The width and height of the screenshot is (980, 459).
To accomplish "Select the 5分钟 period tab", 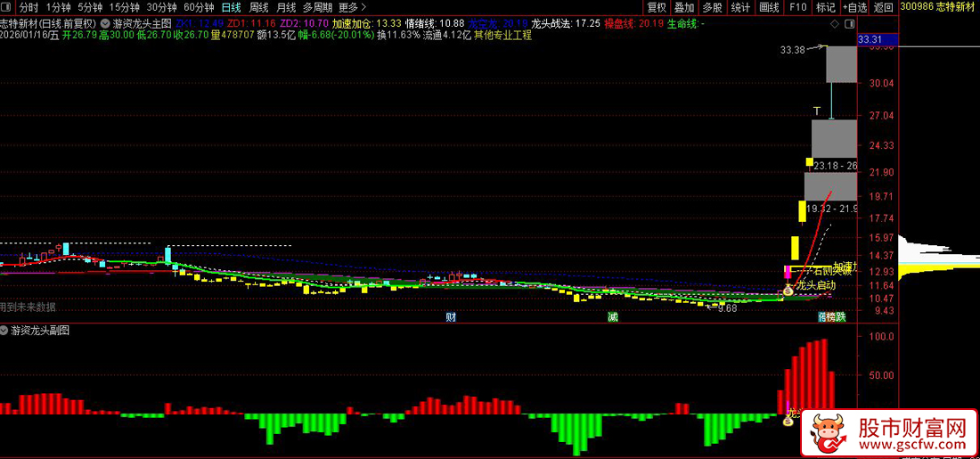I will (90, 7).
